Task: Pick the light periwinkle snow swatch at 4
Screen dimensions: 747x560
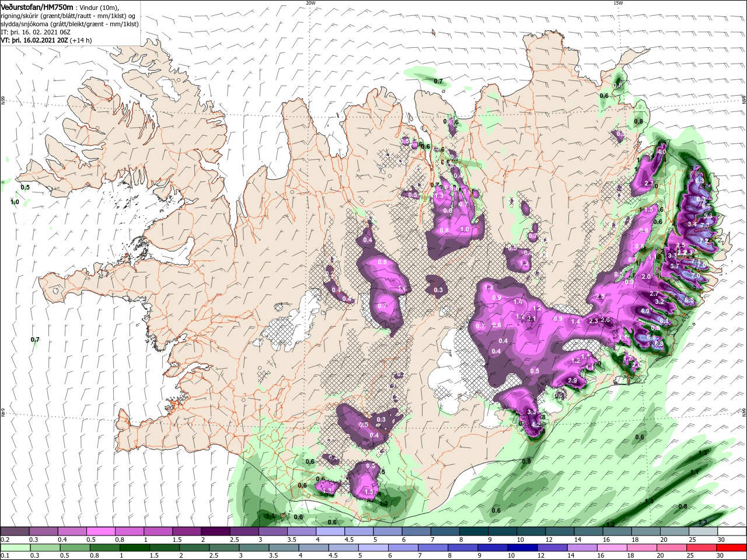Action: (x=330, y=531)
